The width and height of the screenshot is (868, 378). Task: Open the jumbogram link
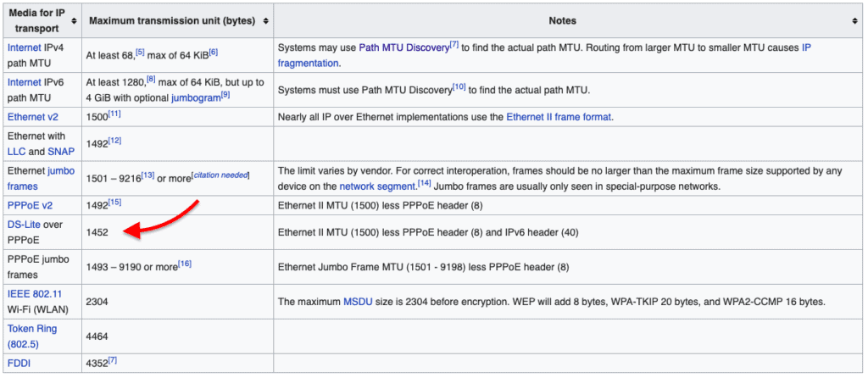click(x=196, y=98)
